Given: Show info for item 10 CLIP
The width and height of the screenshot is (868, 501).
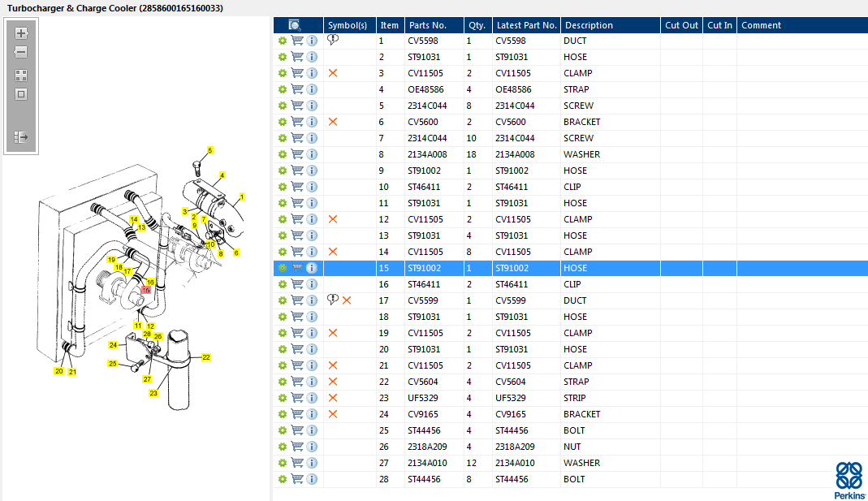Looking at the screenshot, I should point(313,187).
